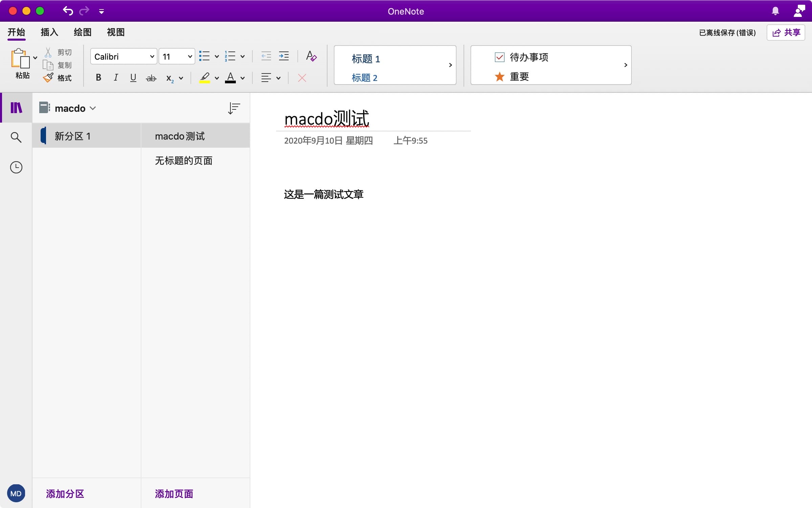Switch to the 视图 tab

pos(116,32)
